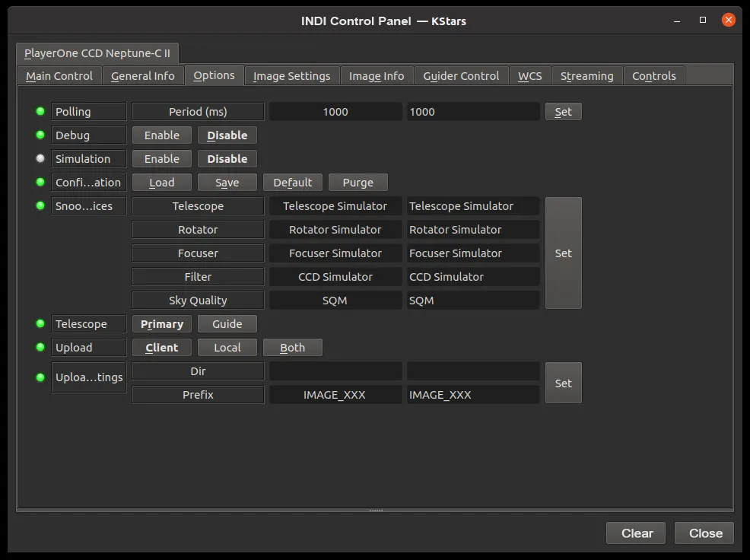Load the saved configuration
This screenshot has height=560, width=750.
click(162, 182)
